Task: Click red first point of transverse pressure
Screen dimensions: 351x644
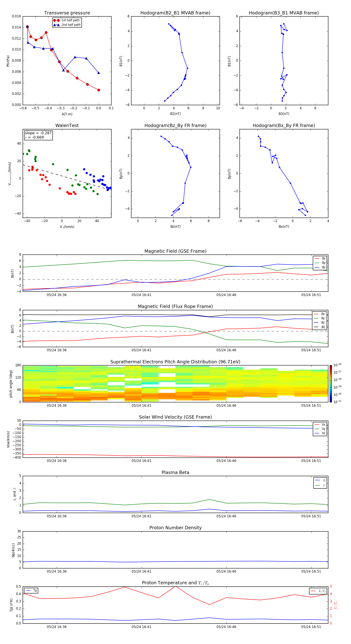Action: click(27, 27)
